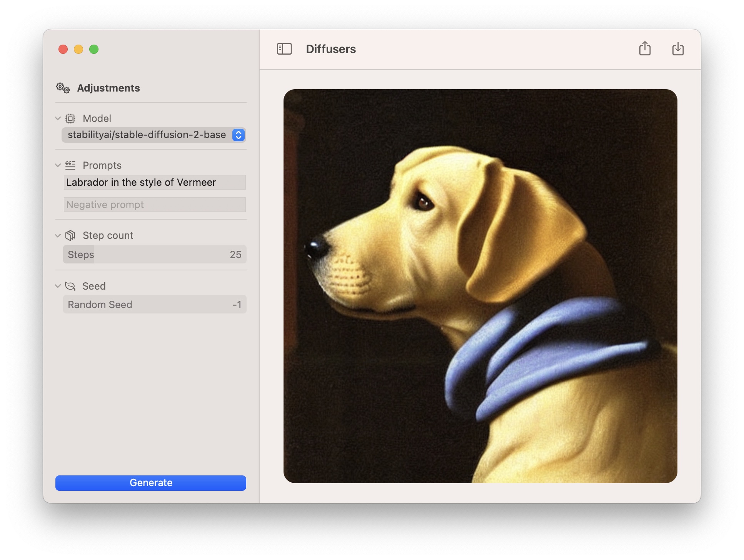Click the Seed leaf icon

(x=70, y=286)
